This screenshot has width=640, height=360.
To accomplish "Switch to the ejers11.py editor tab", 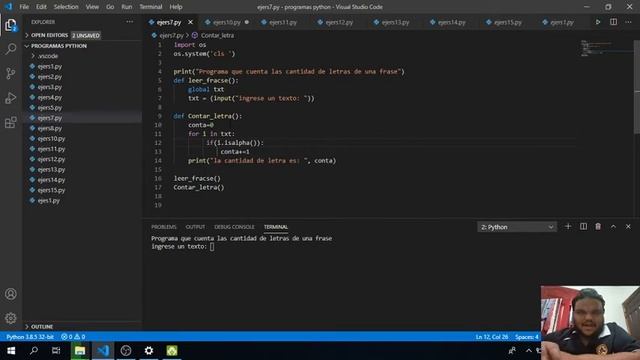I will (282, 22).
